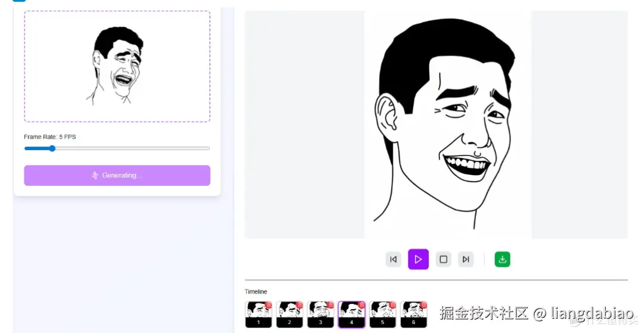Click the large frame preview image
Screen dimensions: 644x333
click(x=448, y=125)
